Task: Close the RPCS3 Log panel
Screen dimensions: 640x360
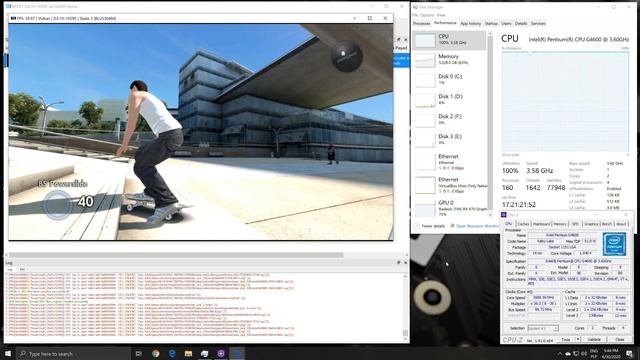Action: click(405, 262)
